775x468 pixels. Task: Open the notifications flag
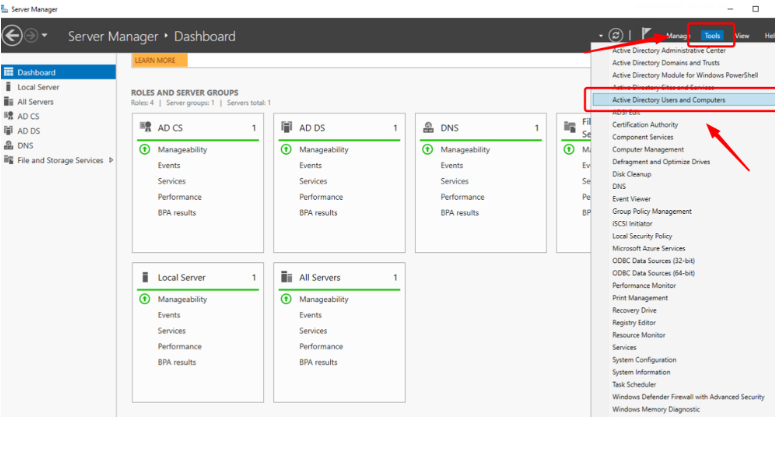648,35
